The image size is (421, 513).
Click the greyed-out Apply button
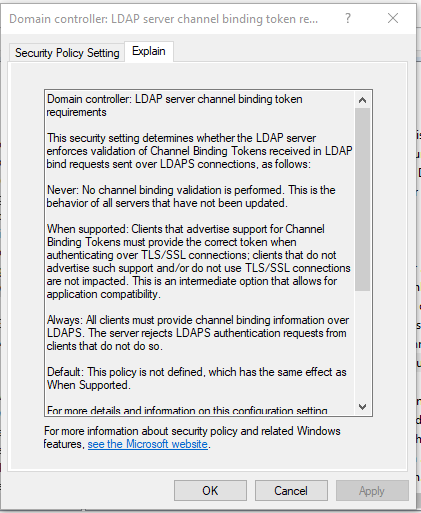click(x=372, y=491)
